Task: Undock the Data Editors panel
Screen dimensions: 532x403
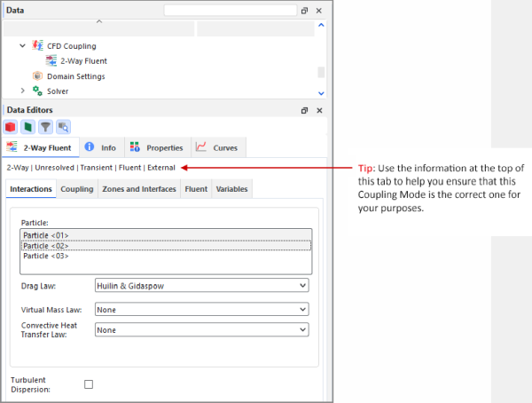Action: 304,110
